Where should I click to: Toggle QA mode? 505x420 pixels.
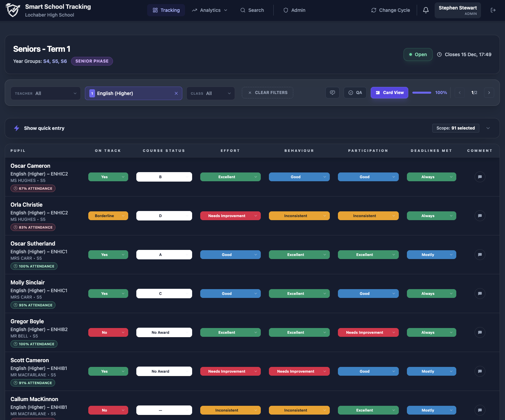pyautogui.click(x=355, y=92)
